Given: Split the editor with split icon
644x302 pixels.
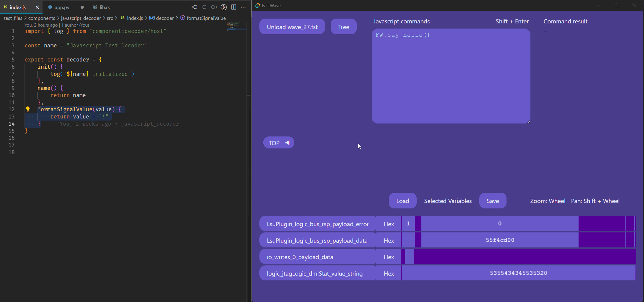Looking at the screenshot, I should pos(234,7).
